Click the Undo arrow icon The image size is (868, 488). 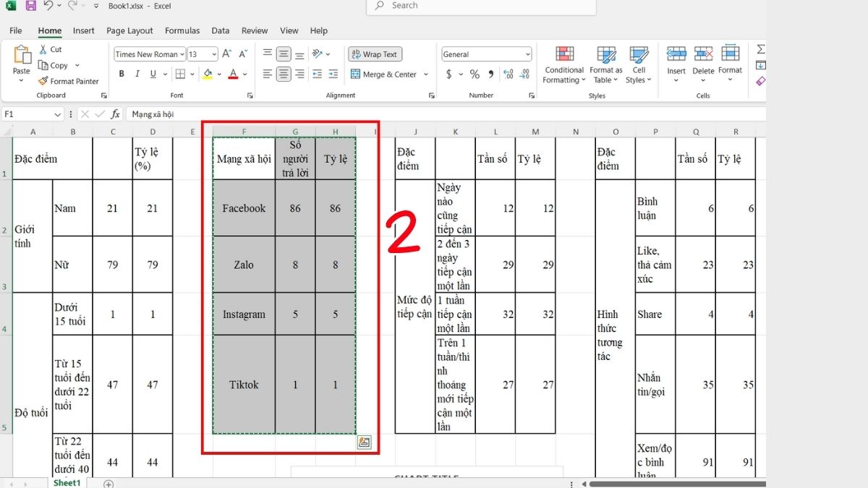48,6
